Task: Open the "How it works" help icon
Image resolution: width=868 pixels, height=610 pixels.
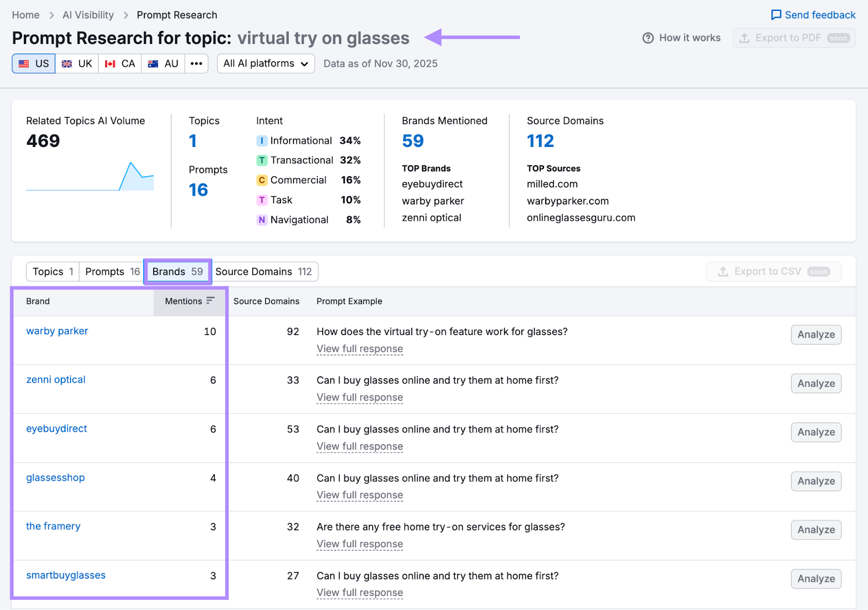Action: (649, 38)
